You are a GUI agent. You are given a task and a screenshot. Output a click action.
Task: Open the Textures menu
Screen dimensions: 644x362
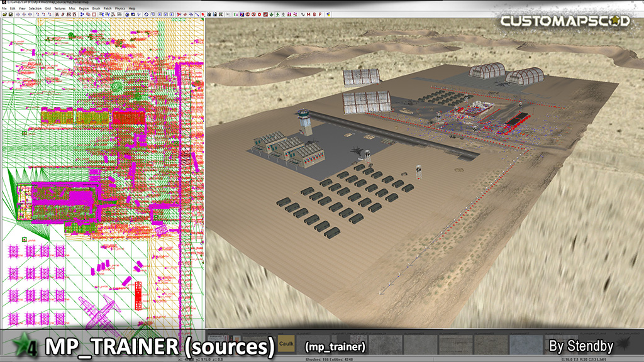pos(60,8)
